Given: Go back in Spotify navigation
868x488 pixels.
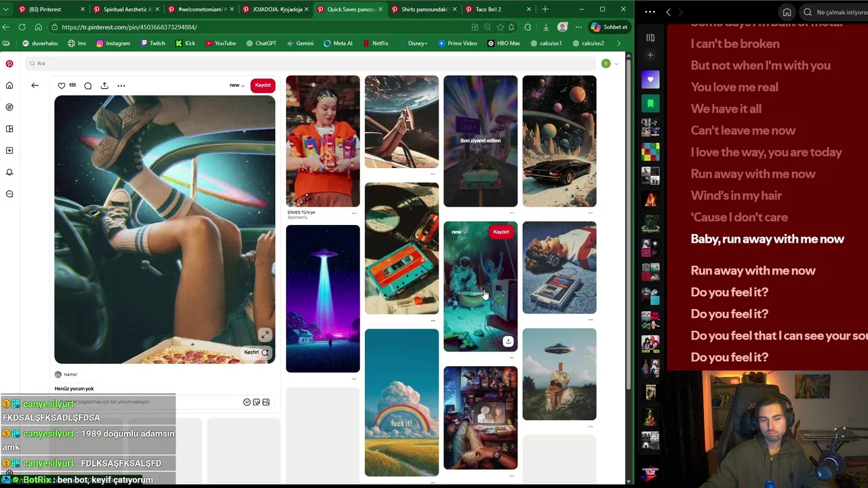Looking at the screenshot, I should click(x=668, y=12).
